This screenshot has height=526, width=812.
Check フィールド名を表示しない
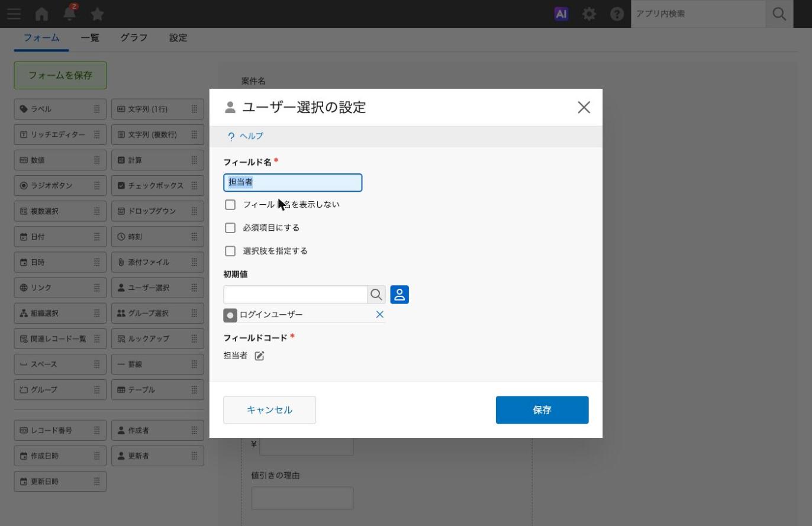(230, 205)
